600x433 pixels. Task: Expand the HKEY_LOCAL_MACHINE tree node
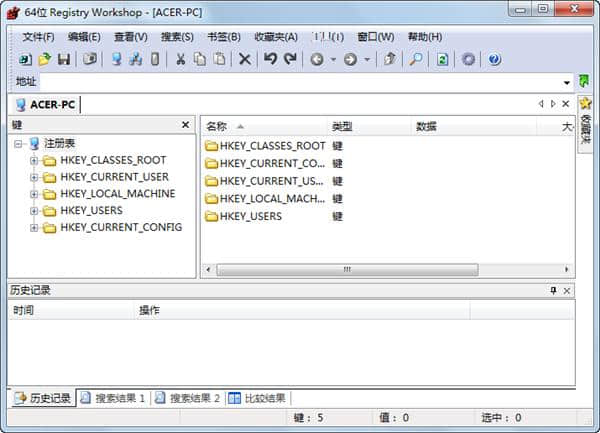pyautogui.click(x=35, y=194)
